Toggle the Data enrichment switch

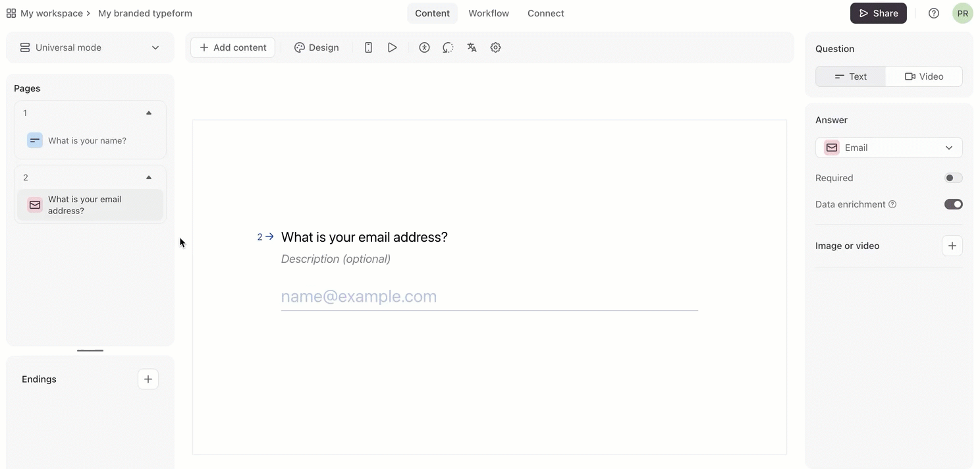pos(954,204)
